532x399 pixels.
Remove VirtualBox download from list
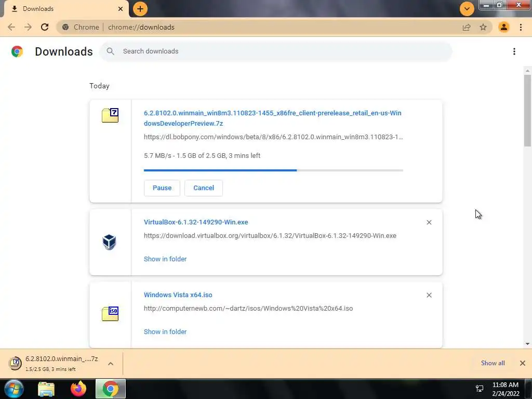tap(429, 222)
